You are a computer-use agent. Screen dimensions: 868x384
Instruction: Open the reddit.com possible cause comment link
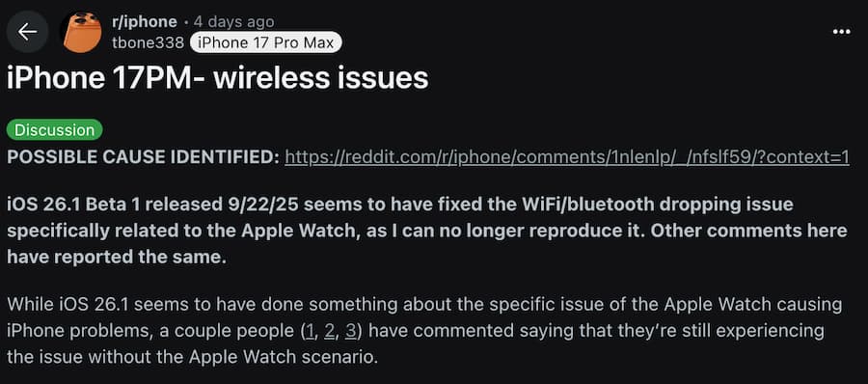[x=567, y=157]
